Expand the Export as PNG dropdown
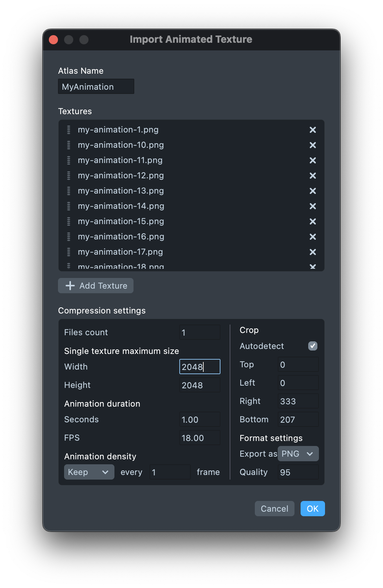The width and height of the screenshot is (383, 588). 298,454
